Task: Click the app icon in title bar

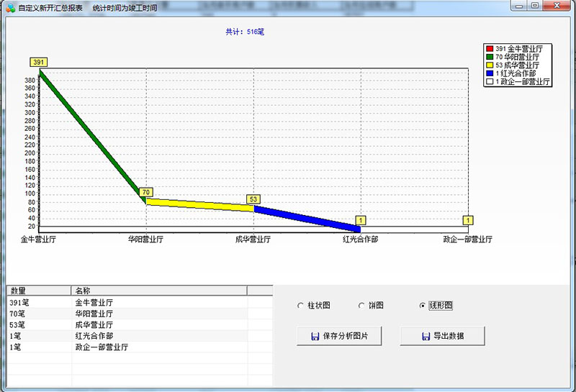Action: click(10, 8)
